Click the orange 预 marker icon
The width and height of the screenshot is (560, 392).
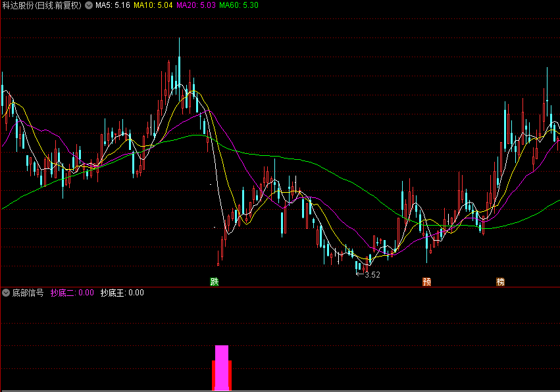426,282
